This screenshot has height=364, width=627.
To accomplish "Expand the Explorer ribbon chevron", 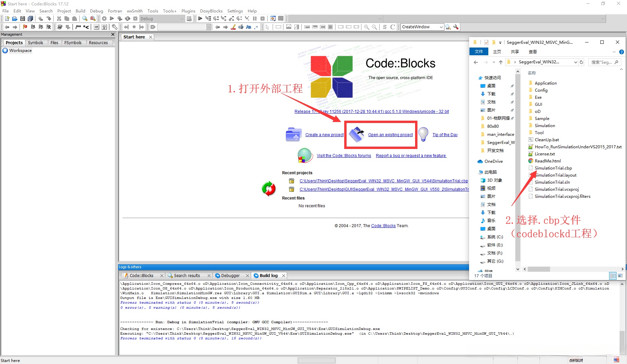I will pos(614,52).
